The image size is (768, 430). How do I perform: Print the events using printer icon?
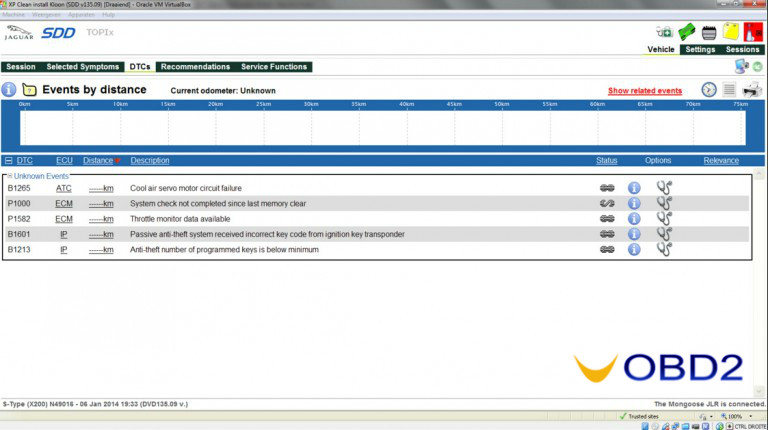[x=752, y=90]
